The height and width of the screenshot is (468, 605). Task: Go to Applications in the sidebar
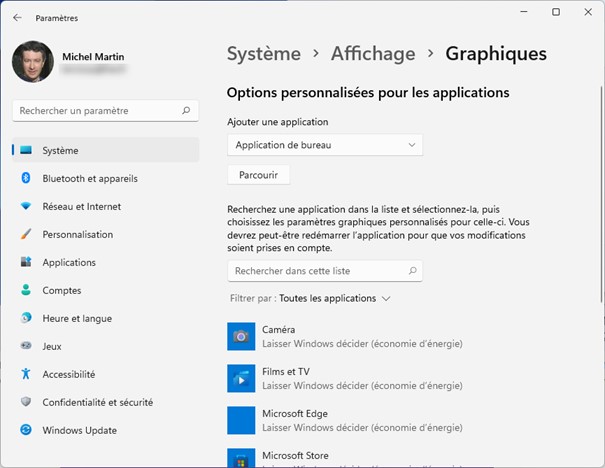(x=69, y=262)
